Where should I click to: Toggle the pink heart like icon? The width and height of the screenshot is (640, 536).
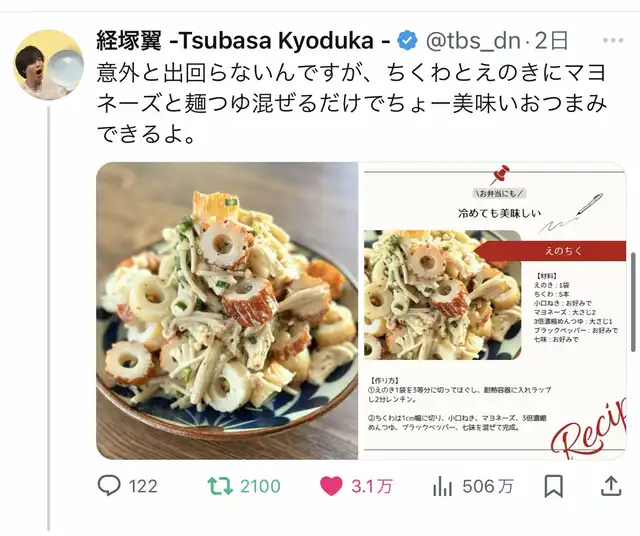pos(331,486)
